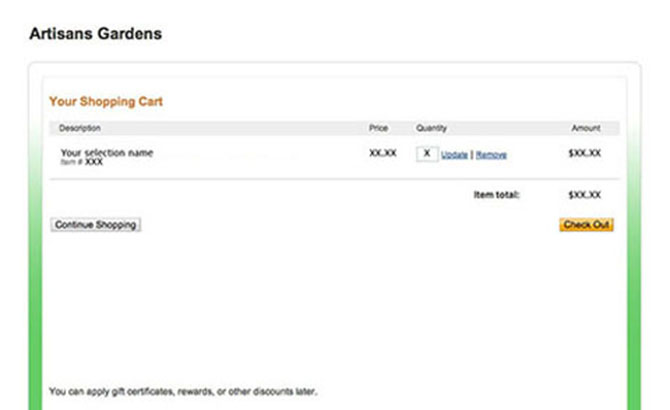Select the Description column header
This screenshot has height=410, width=670.
pyautogui.click(x=80, y=128)
